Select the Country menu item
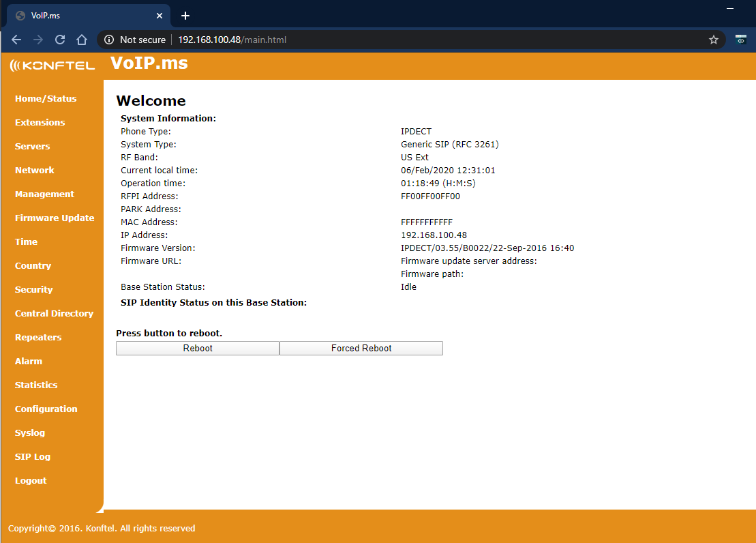Viewport: 756px width, 543px height. [33, 266]
